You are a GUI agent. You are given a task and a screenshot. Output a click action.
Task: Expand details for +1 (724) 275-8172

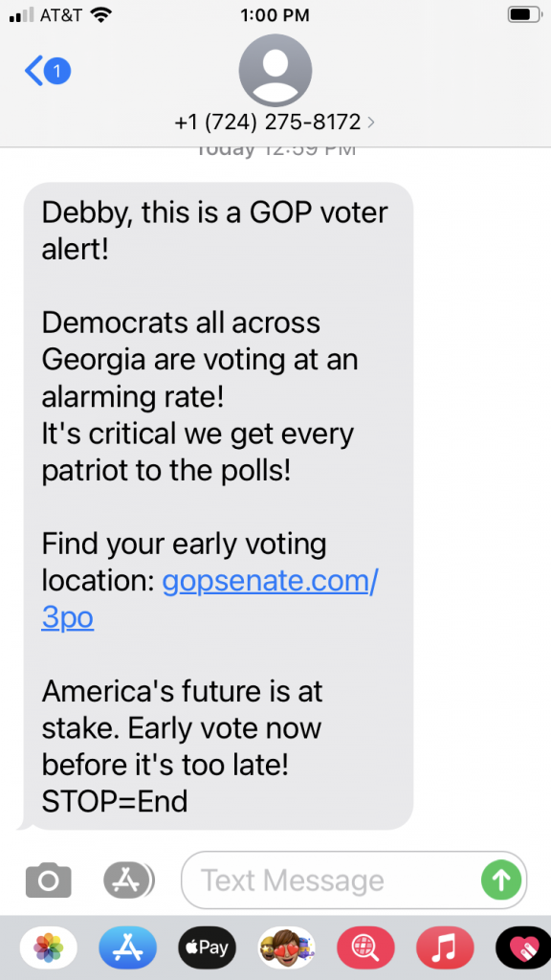371,122
